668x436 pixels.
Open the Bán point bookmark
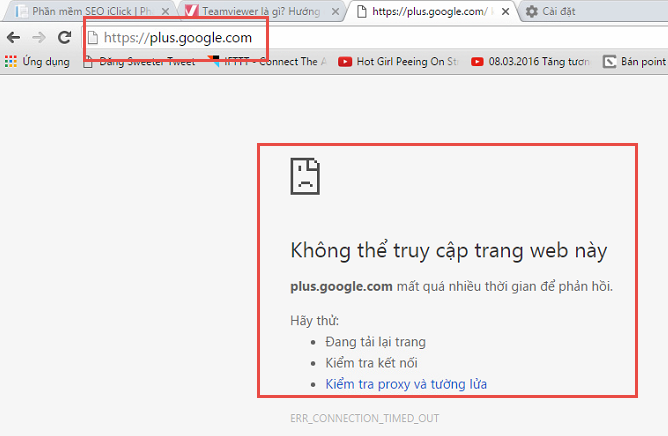635,62
